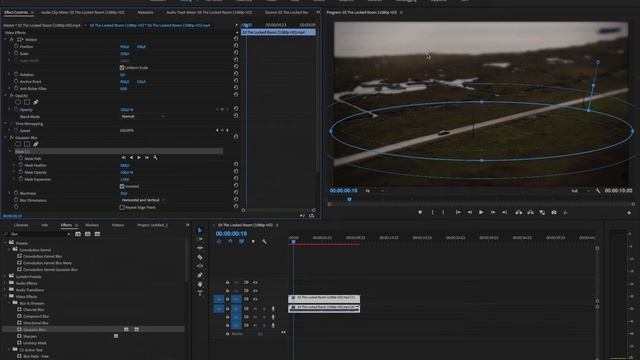Screen dimensions: 640x360
Task: Click Lift button in Program Monitor
Action: (x=519, y=212)
